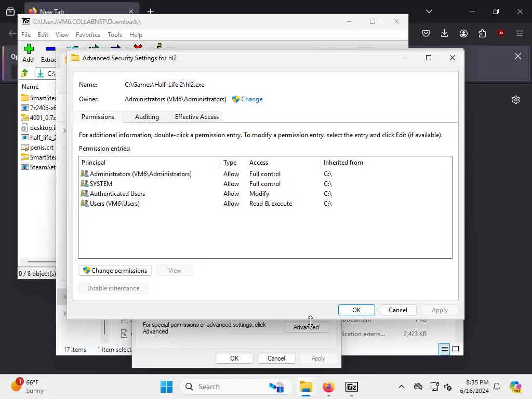Select the SteamSetup file in 7-Zip list
The height and width of the screenshot is (399, 532).
point(38,167)
